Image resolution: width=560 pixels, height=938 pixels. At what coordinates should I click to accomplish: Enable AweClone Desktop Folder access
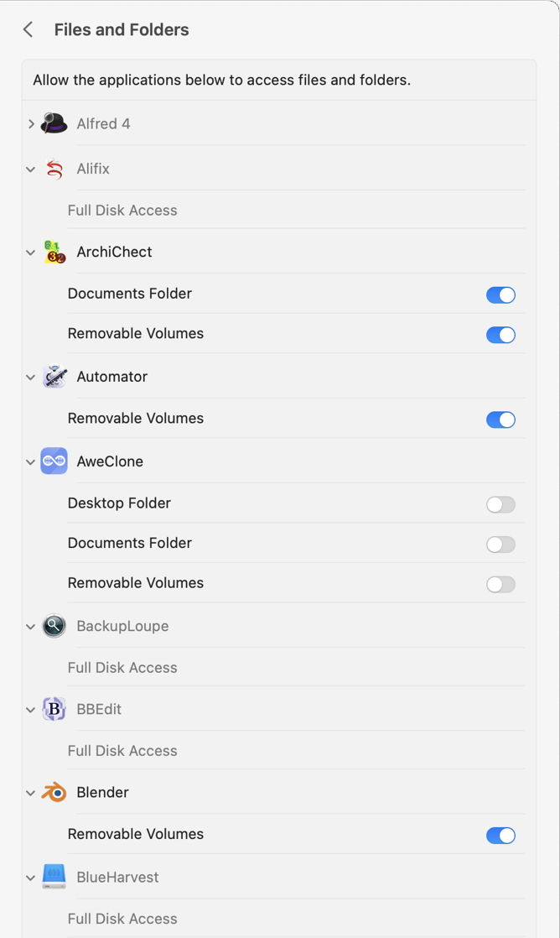[500, 504]
